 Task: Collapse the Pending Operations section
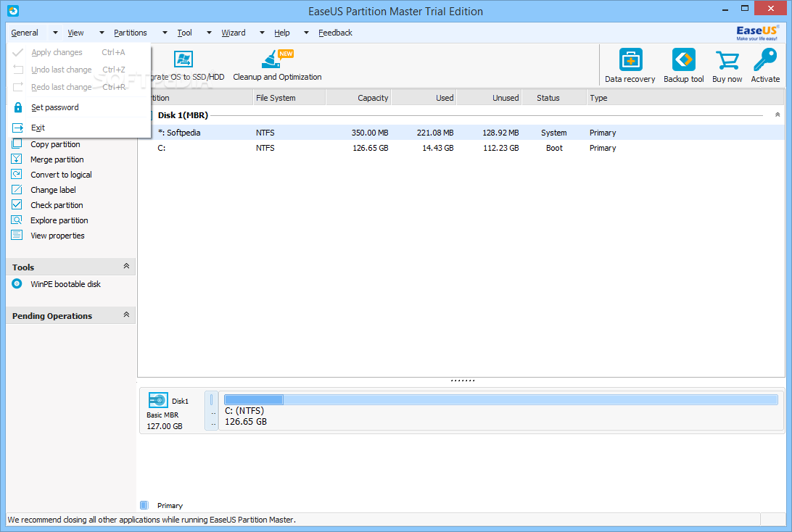(126, 315)
